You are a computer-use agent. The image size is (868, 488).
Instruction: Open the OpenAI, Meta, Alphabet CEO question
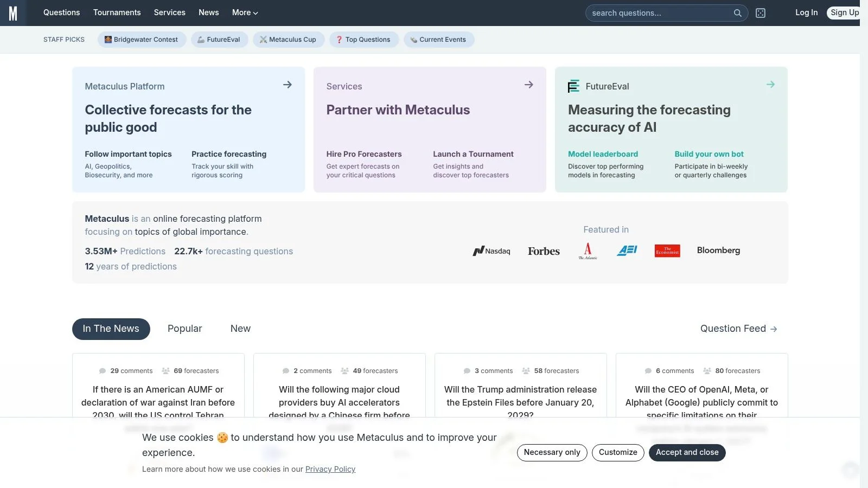coord(701,402)
